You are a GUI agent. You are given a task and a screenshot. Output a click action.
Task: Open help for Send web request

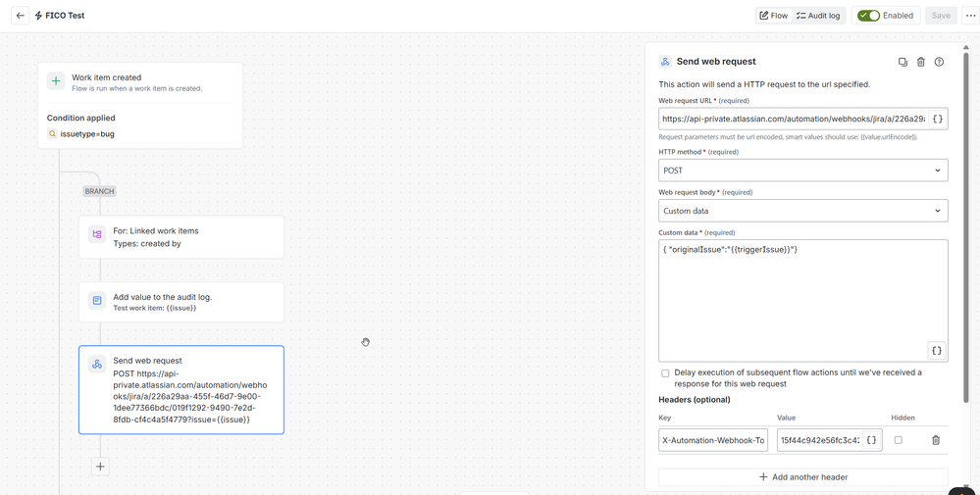(x=939, y=62)
